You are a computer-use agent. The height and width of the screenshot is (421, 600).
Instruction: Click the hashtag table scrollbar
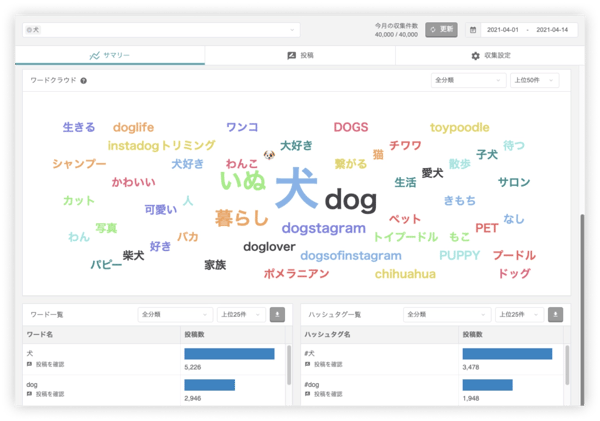pyautogui.click(x=567, y=365)
